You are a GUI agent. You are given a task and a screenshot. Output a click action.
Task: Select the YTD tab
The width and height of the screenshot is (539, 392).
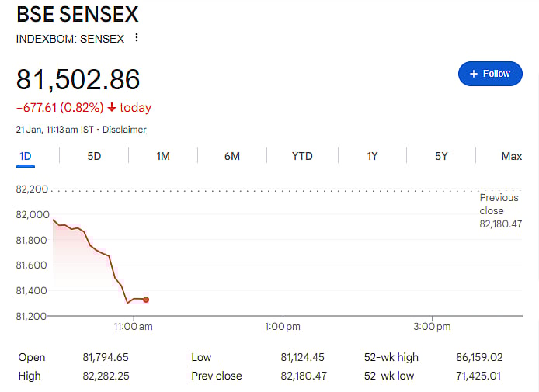(302, 156)
